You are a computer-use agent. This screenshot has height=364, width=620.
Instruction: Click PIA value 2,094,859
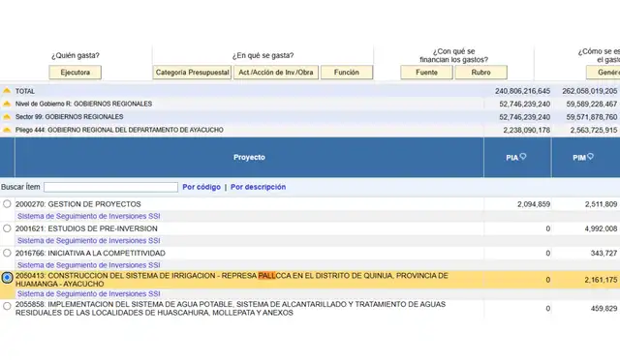[x=534, y=204]
